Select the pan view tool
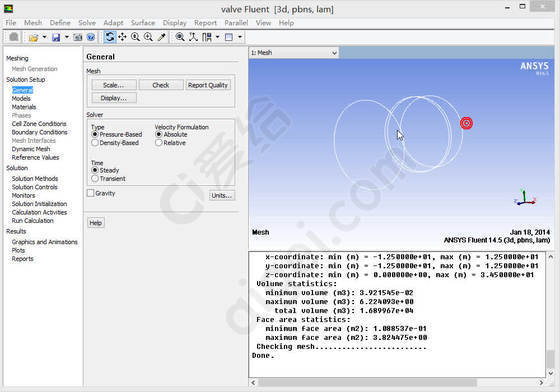 tap(122, 37)
